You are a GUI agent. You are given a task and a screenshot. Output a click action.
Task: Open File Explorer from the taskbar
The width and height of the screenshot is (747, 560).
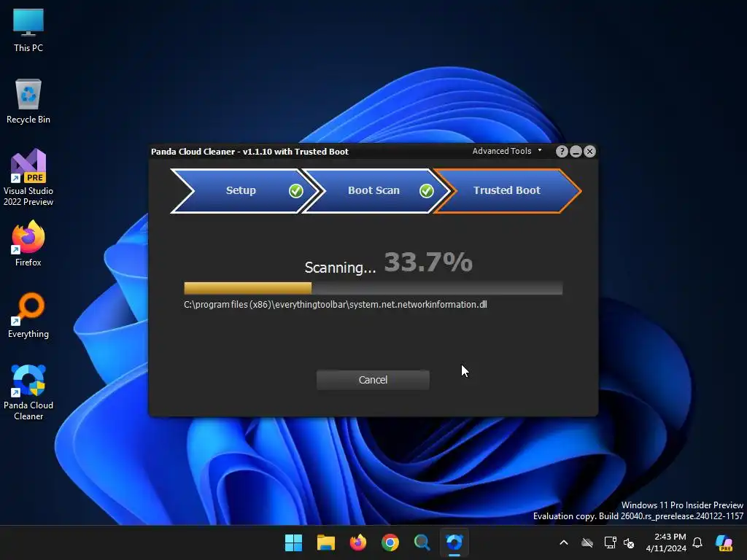(326, 542)
